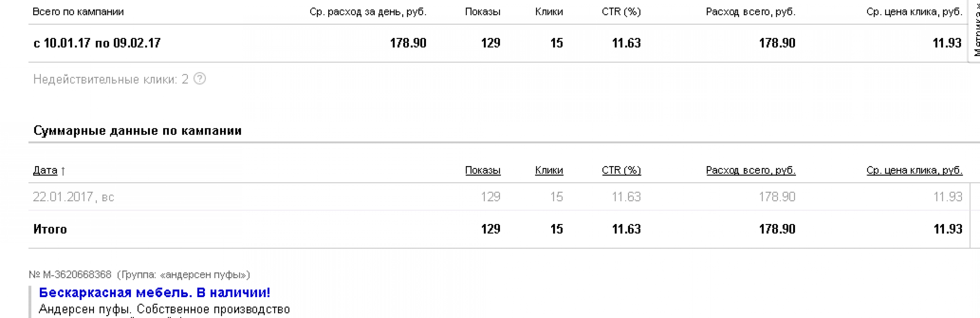Screen dimensions: 980x318
Task: Sort table by CTR (%) column
Action: coord(621,170)
